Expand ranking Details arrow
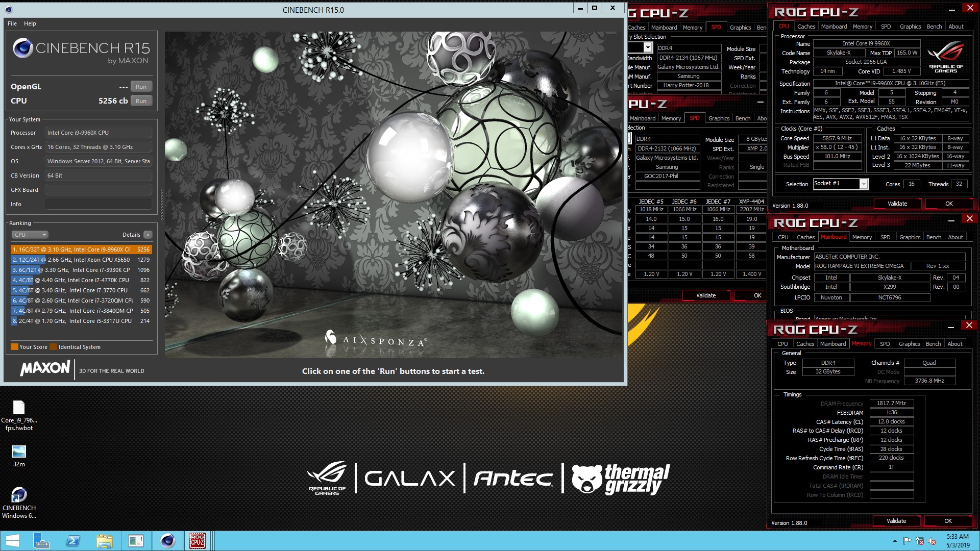 point(148,235)
